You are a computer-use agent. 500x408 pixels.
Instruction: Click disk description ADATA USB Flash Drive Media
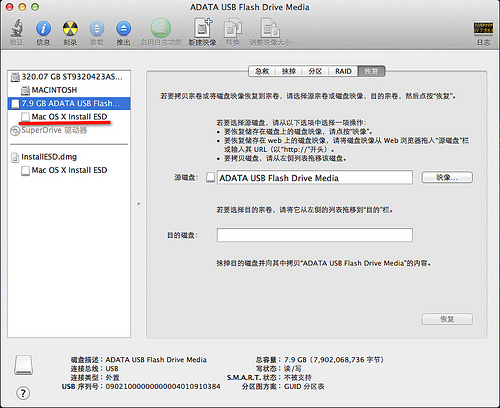click(x=156, y=360)
